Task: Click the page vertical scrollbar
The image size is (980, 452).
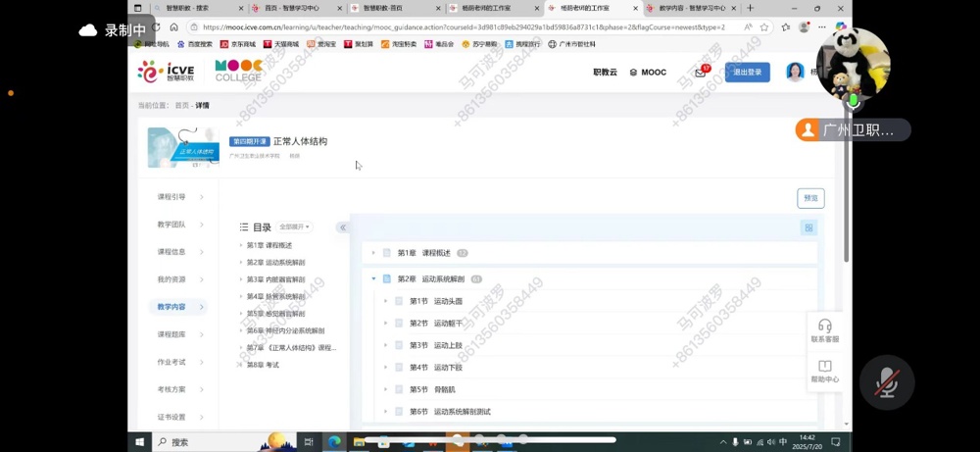Action: [847, 196]
